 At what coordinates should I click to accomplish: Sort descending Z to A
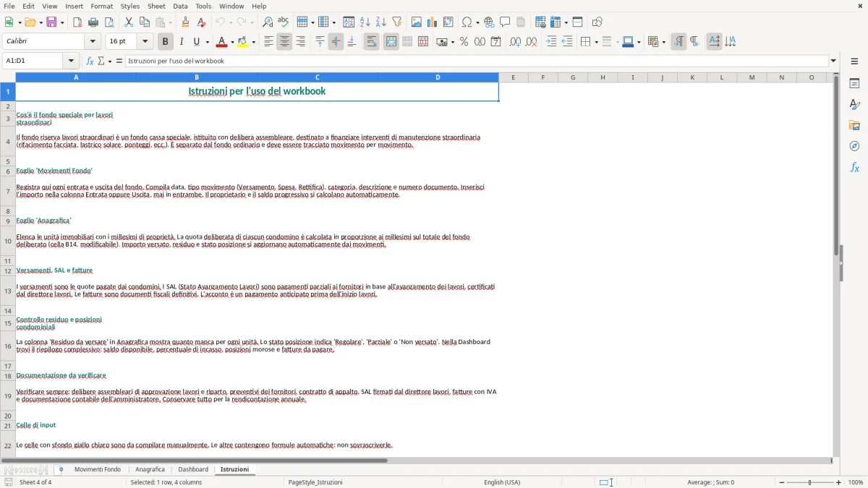point(381,22)
